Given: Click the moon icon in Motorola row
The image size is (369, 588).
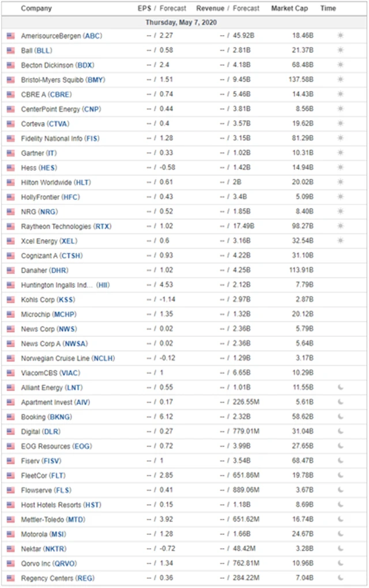Looking at the screenshot, I should [340, 534].
